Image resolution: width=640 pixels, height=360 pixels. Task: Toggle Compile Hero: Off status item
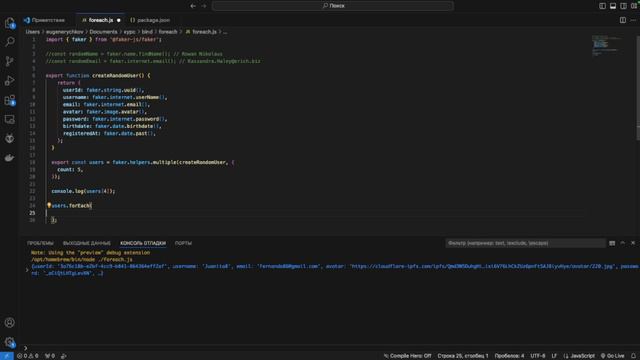pos(407,356)
